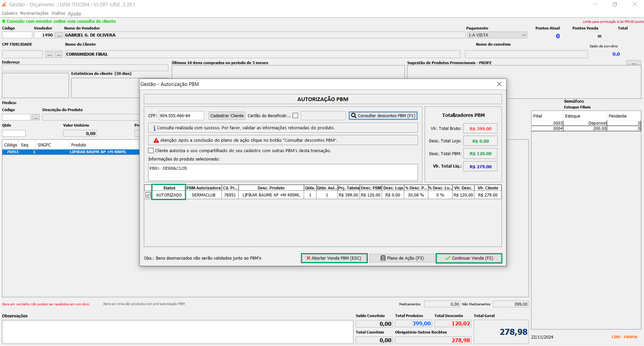Close the Autorização PBM dialog
644x346 pixels.
tap(499, 84)
